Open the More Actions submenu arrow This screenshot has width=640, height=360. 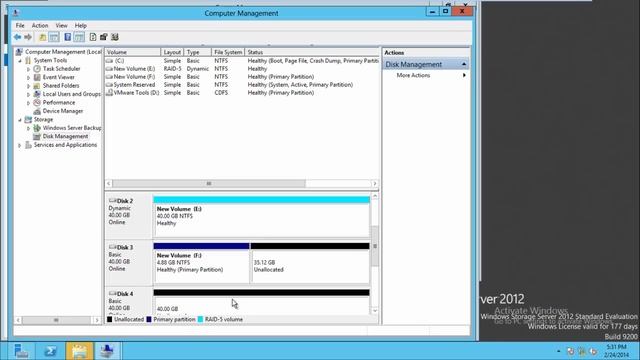[x=464, y=75]
